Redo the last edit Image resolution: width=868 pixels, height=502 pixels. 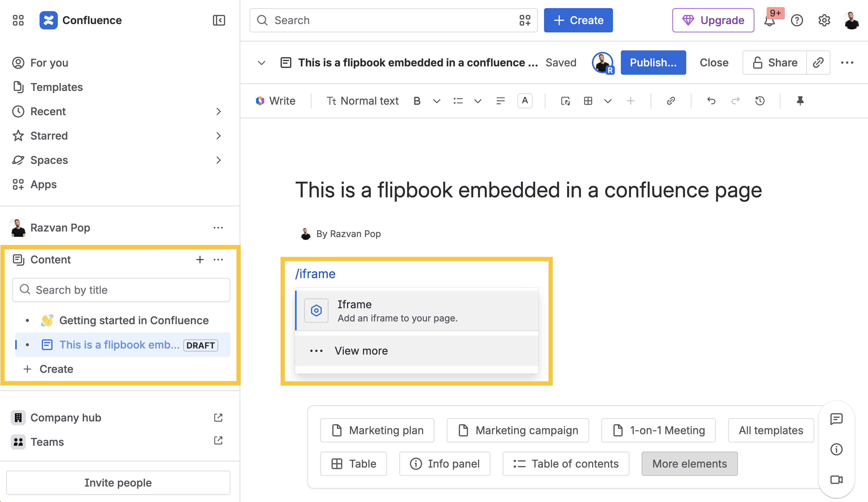[735, 101]
